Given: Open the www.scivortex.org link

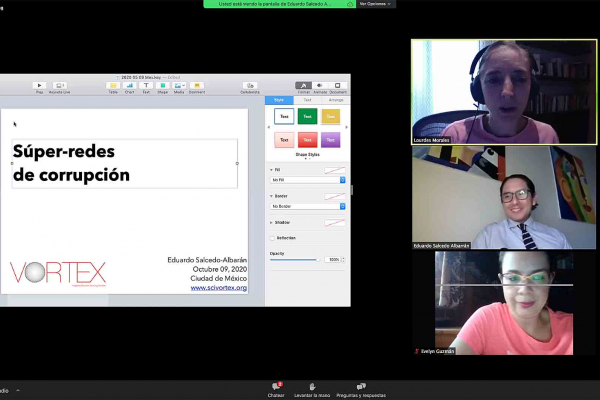Looking at the screenshot, I should [x=218, y=287].
